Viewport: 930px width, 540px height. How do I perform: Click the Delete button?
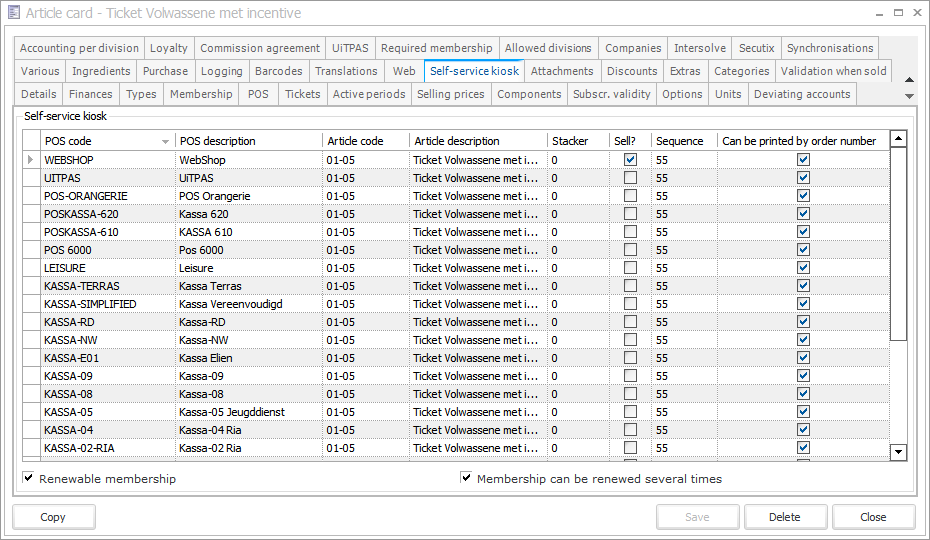[784, 517]
